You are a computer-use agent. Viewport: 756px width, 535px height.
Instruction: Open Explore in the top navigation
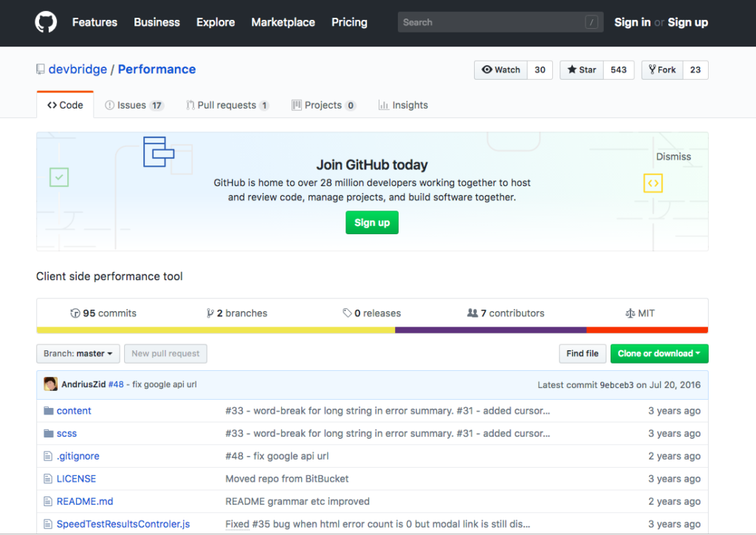tap(216, 22)
